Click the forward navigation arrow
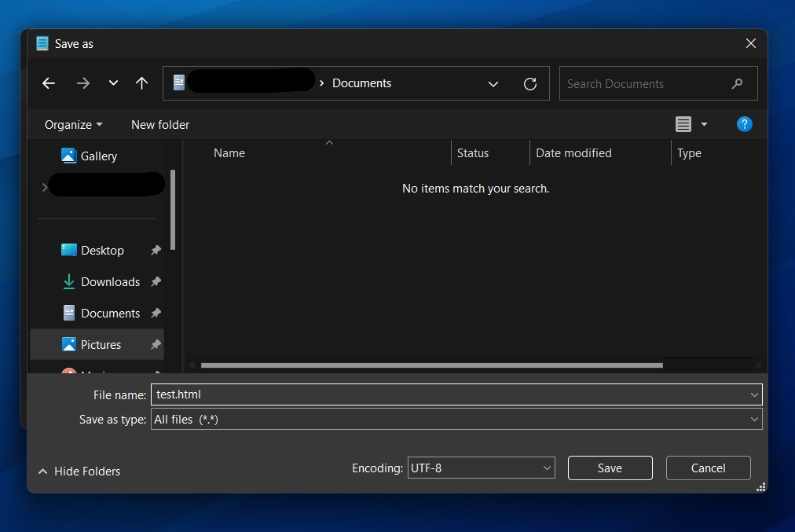Screen dimensions: 795x532 coord(83,83)
